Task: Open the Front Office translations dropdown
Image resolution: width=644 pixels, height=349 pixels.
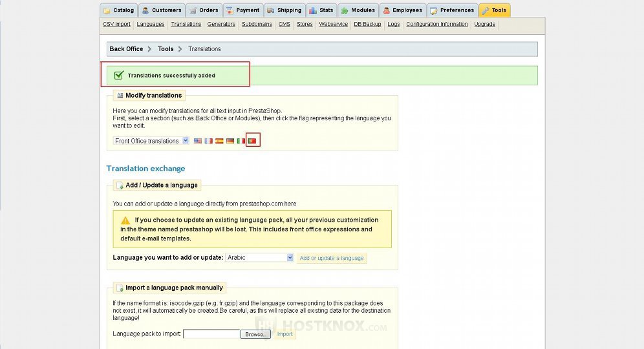Action: (151, 141)
